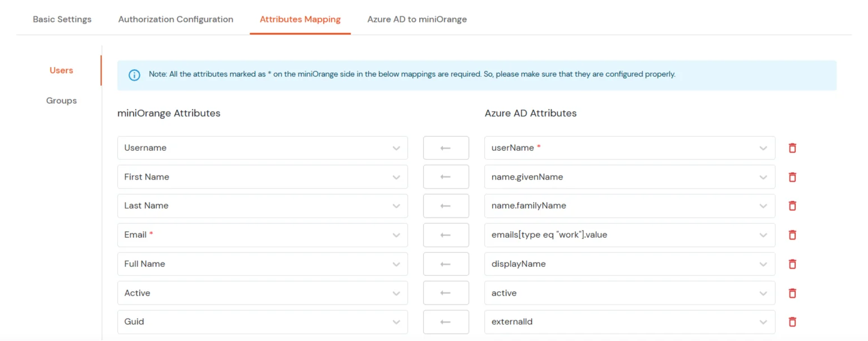Delete the Username attribute mapping row
This screenshot has height=341, width=868.
tap(792, 148)
